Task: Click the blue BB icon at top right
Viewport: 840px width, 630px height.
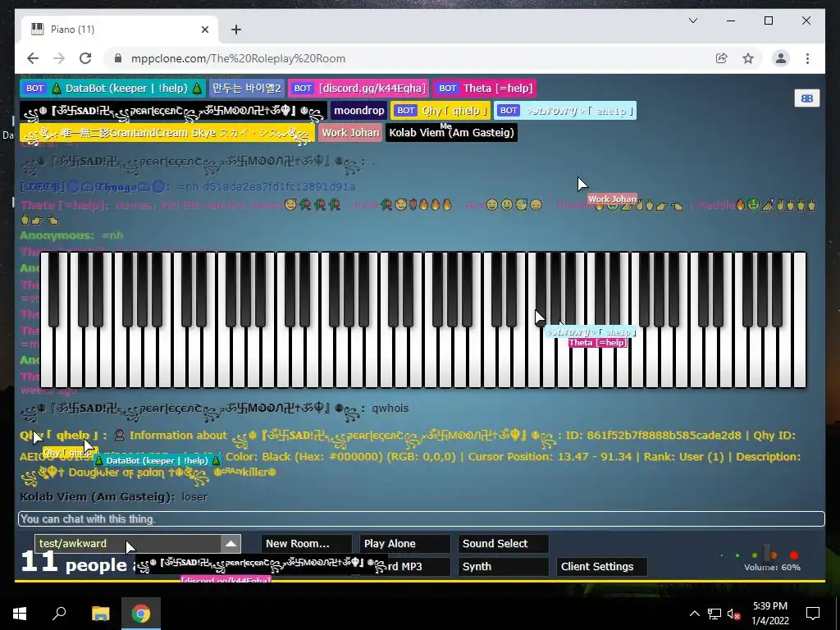Action: (x=807, y=98)
